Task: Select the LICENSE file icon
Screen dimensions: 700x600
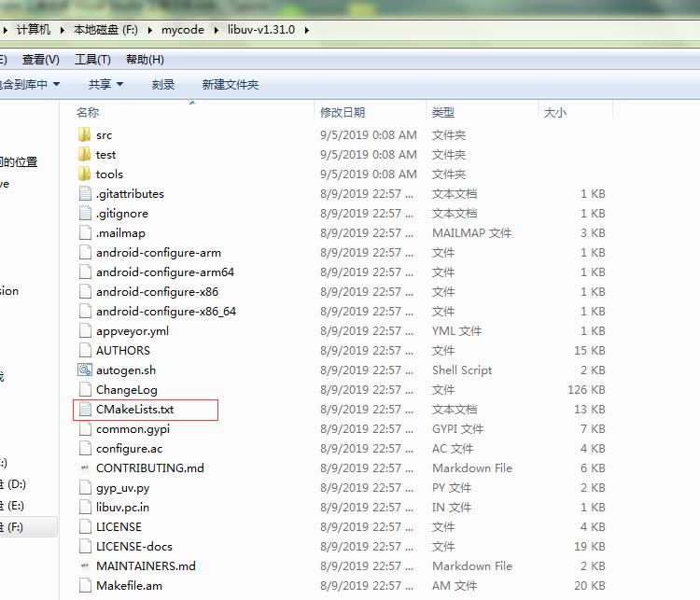Action: coord(84,527)
